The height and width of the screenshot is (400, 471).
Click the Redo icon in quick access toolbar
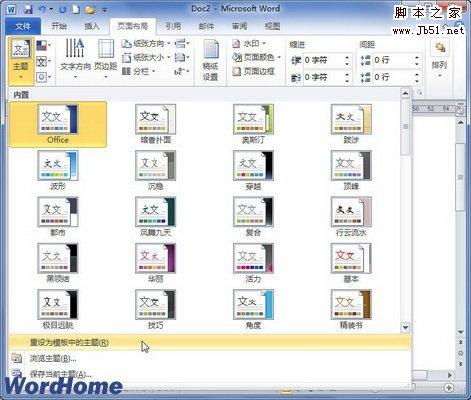[x=62, y=9]
